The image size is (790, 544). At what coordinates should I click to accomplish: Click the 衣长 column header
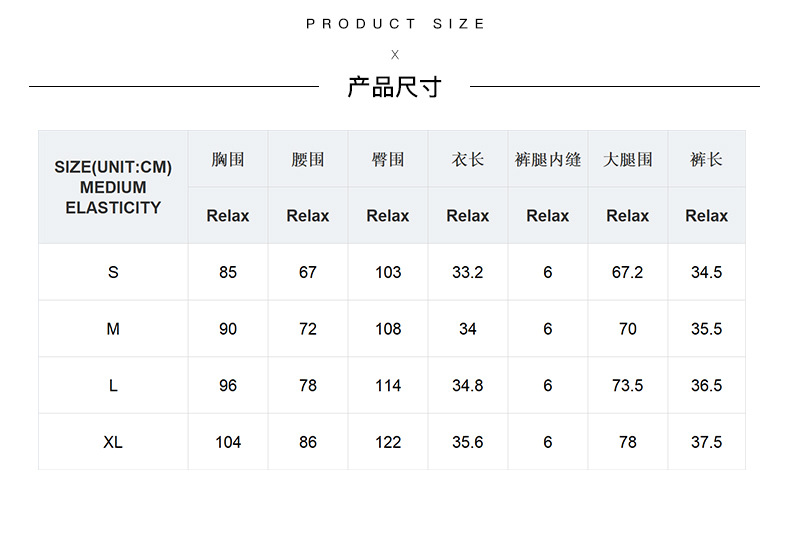point(468,159)
